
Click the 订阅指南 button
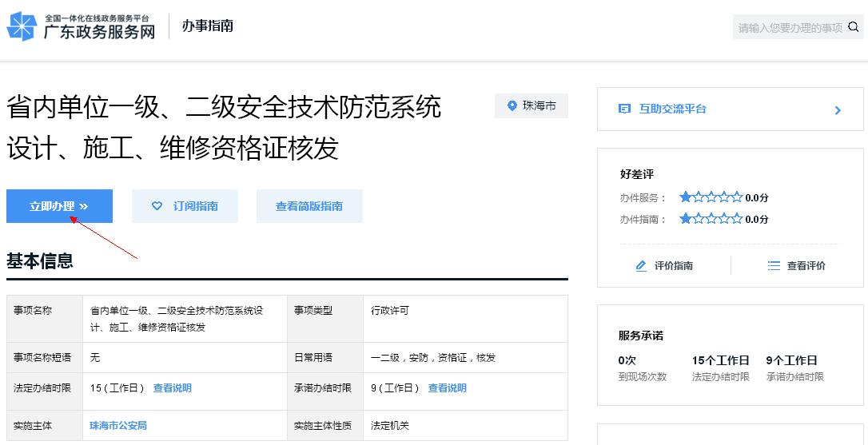click(x=185, y=206)
